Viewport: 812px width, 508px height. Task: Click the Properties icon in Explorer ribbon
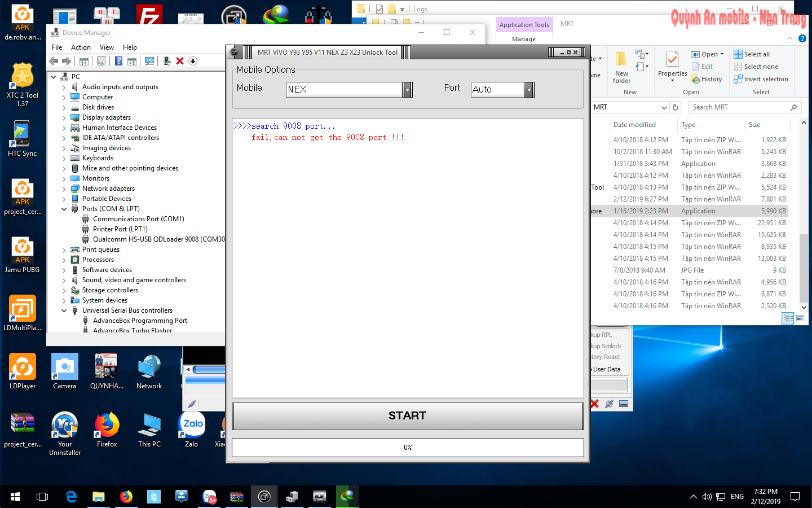coord(672,66)
